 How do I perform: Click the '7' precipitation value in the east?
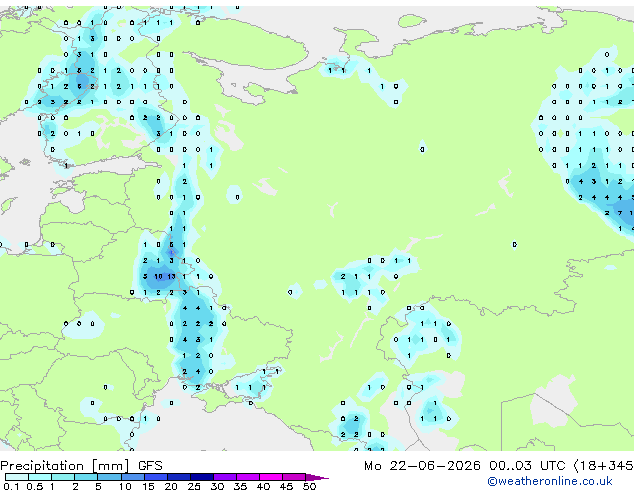pyautogui.click(x=619, y=213)
